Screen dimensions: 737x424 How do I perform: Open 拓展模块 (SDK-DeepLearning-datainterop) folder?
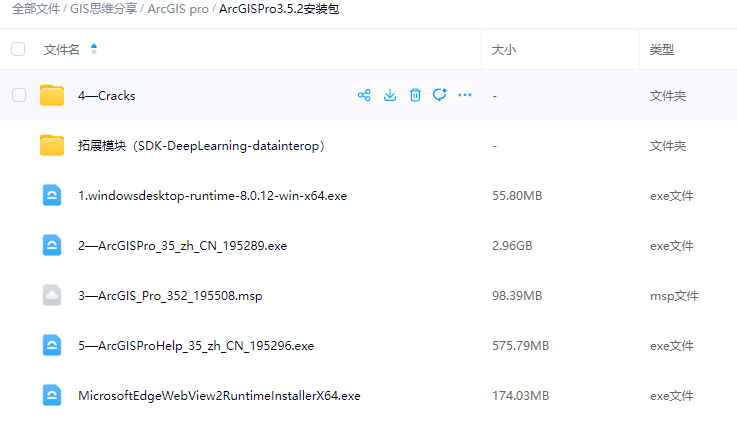(201, 146)
